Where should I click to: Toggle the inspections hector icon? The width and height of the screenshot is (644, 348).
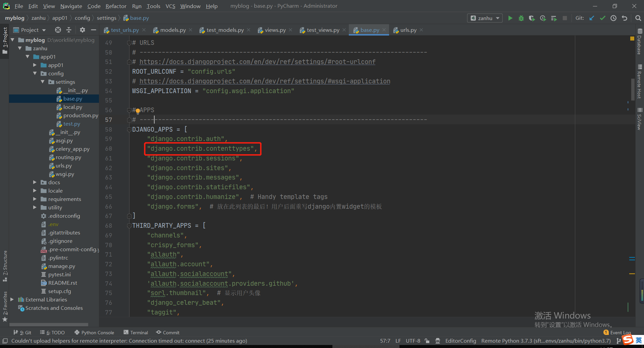point(438,341)
